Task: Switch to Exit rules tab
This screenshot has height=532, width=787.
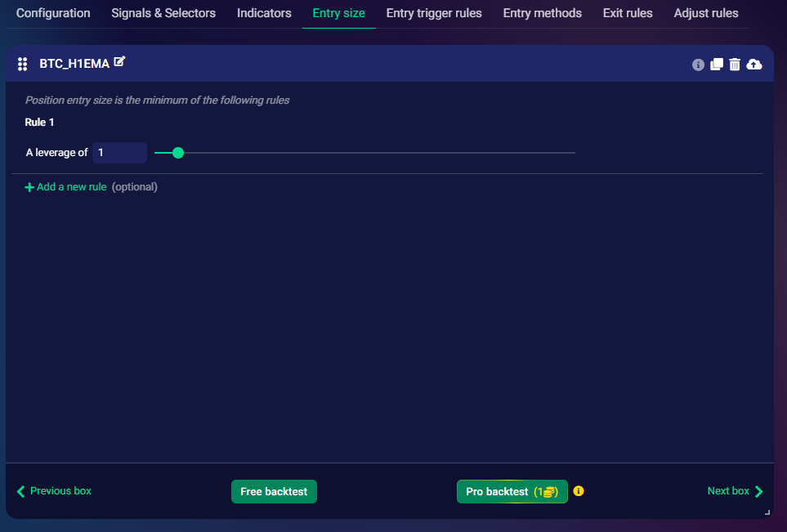Action: point(628,13)
